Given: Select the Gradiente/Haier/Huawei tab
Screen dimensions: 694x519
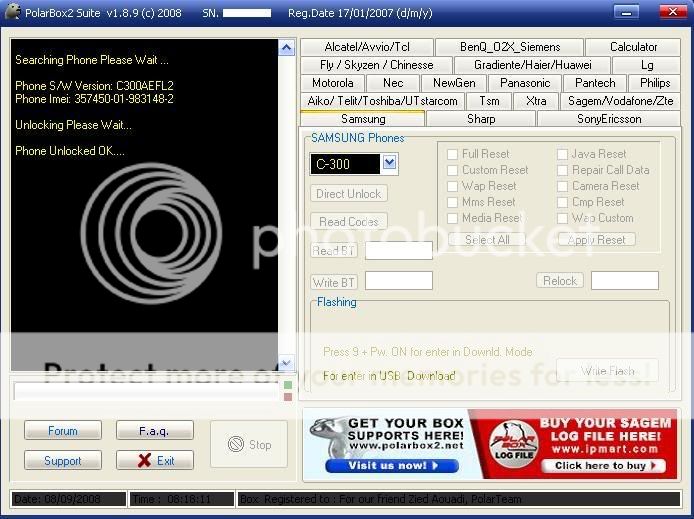Looking at the screenshot, I should pyautogui.click(x=532, y=65).
